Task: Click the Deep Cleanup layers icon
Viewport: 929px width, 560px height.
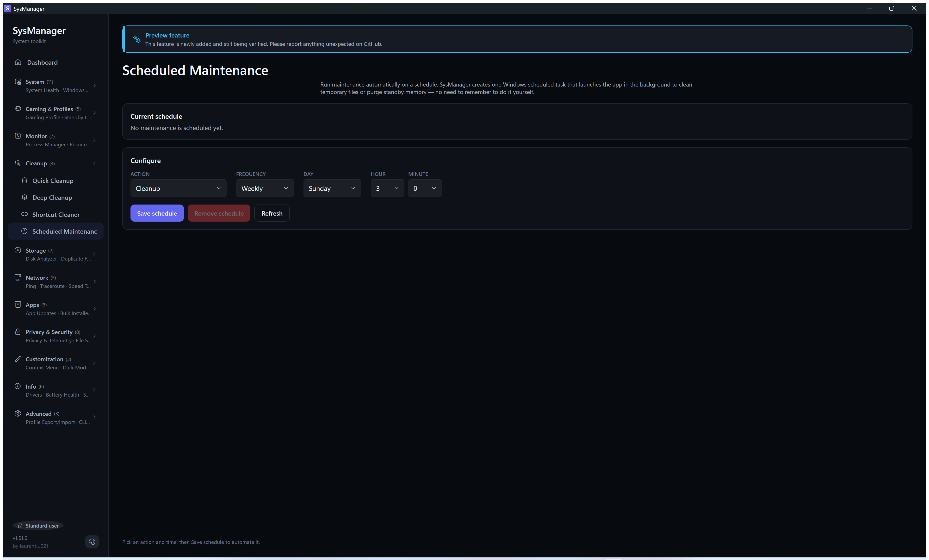Action: (25, 197)
